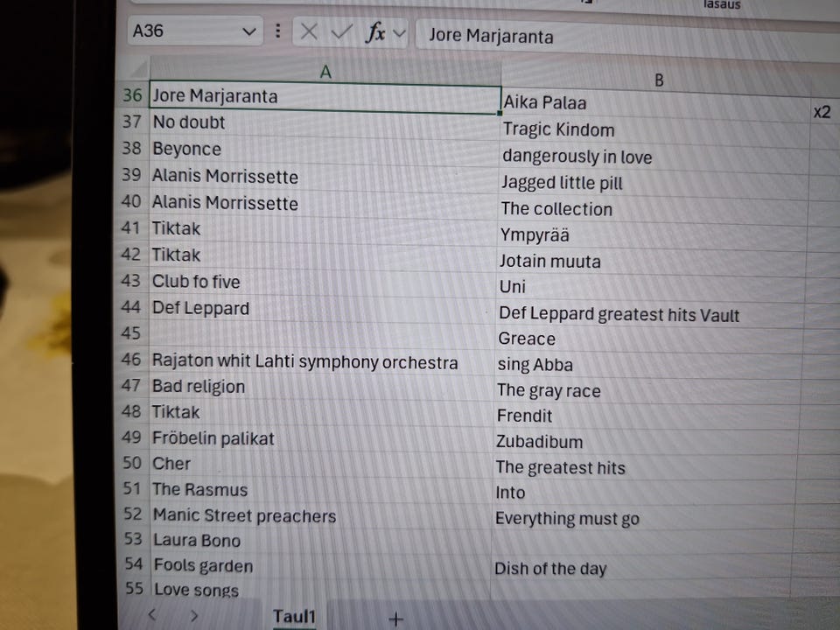This screenshot has height=630, width=840.
Task: Select cell The gray race
Action: 646,392
